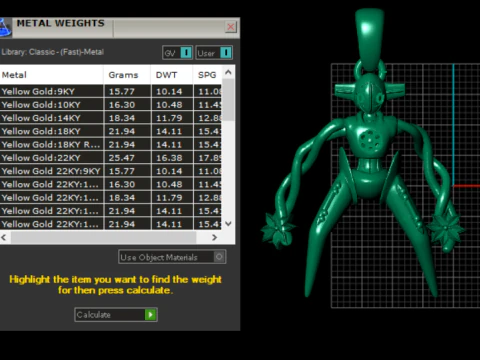Click the horizontal scrollbar thumb

point(104,237)
